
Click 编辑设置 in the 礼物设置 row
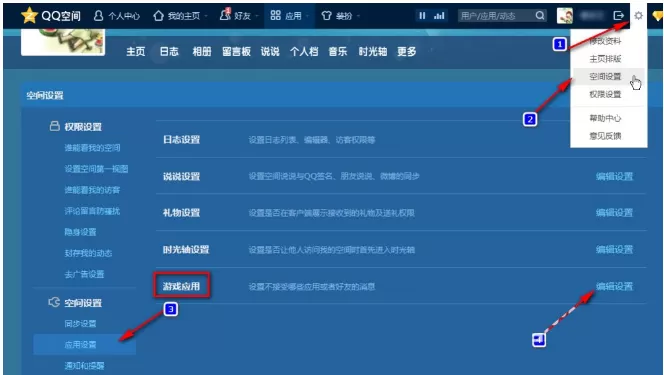(x=614, y=213)
